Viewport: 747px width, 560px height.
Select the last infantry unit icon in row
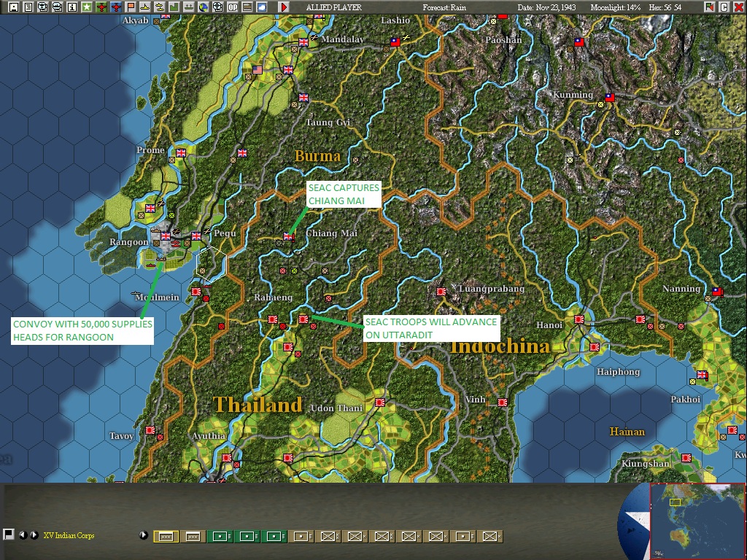(x=490, y=537)
